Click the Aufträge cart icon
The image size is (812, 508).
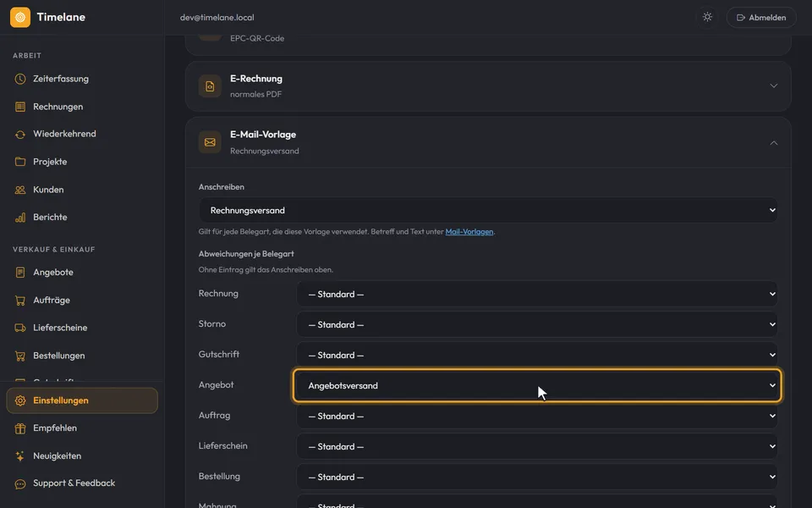coord(20,300)
